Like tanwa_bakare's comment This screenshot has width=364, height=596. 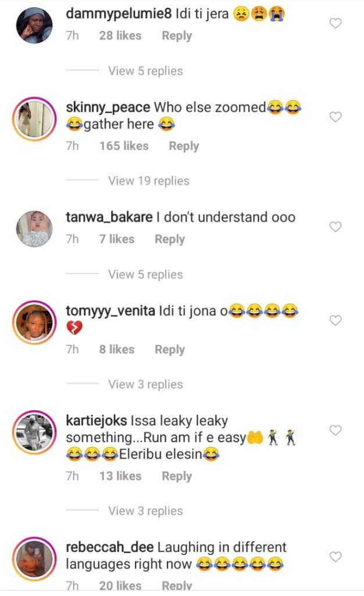(x=336, y=227)
